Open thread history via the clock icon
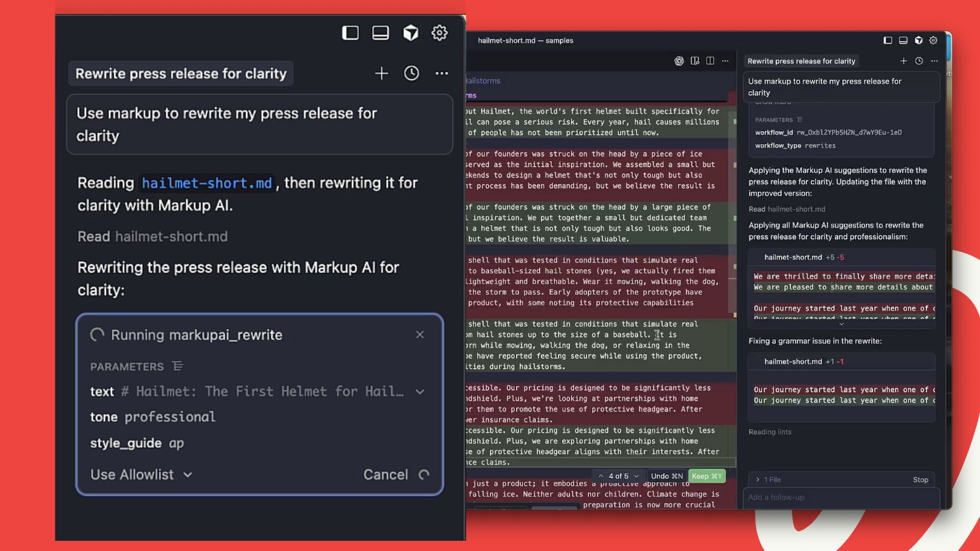This screenshot has height=551, width=980. pos(412,73)
